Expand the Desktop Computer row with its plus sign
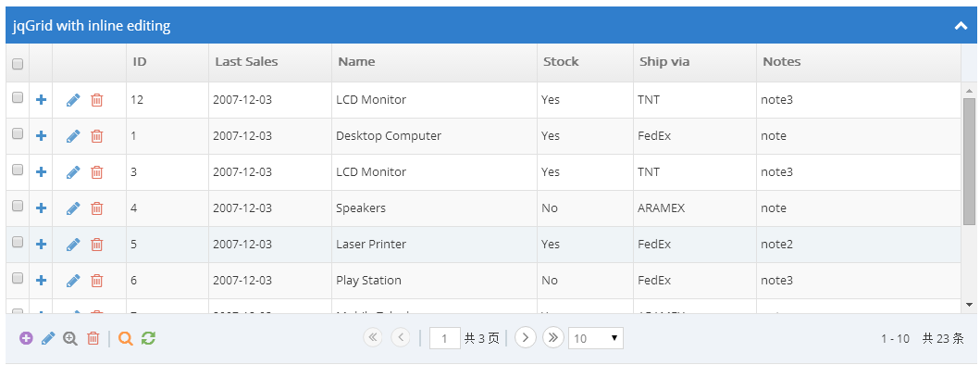This screenshot has width=980, height=365. point(42,136)
